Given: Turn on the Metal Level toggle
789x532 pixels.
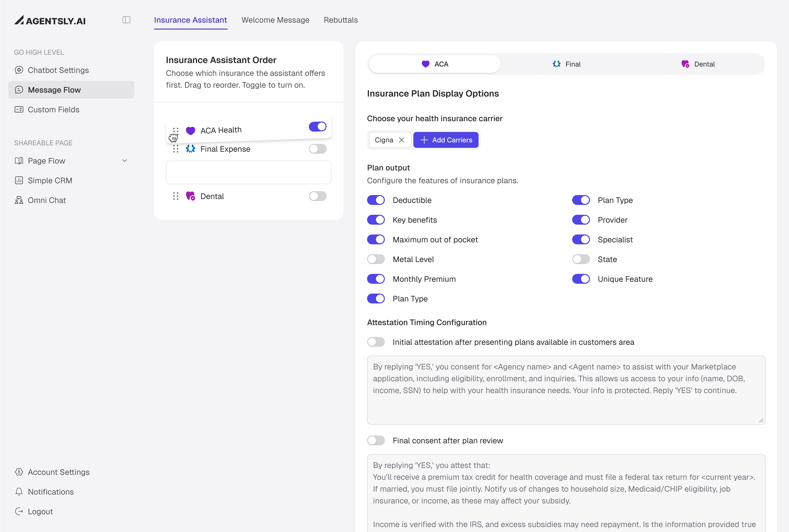Looking at the screenshot, I should (x=376, y=259).
